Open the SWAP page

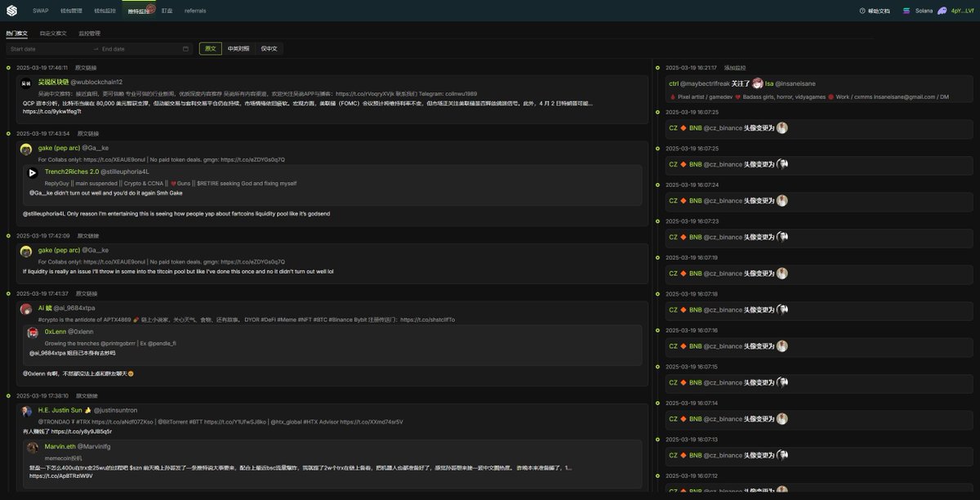pos(41,11)
